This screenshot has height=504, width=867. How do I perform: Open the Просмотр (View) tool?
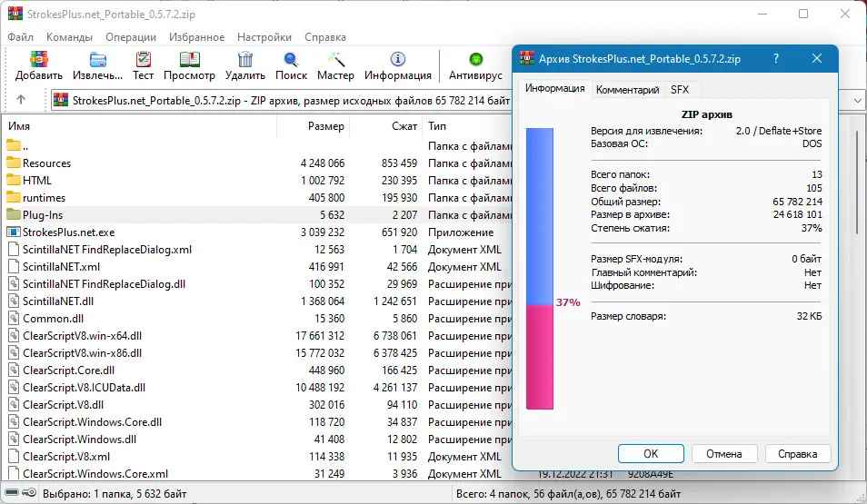click(x=189, y=59)
